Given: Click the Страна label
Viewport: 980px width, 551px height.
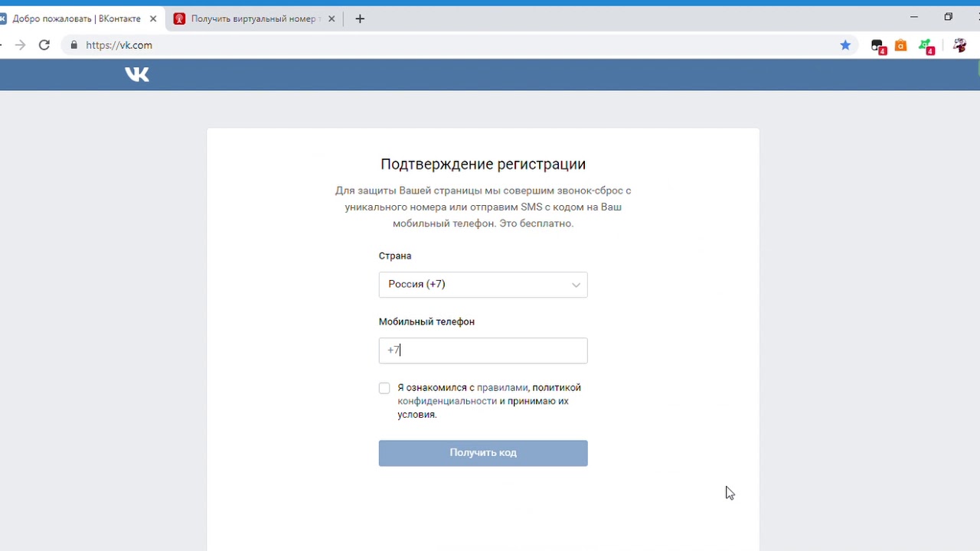Looking at the screenshot, I should pos(395,256).
